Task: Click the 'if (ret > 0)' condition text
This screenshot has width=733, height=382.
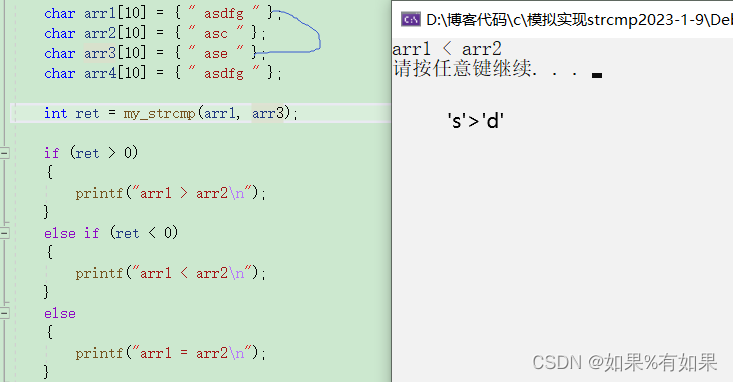Action: pos(91,153)
